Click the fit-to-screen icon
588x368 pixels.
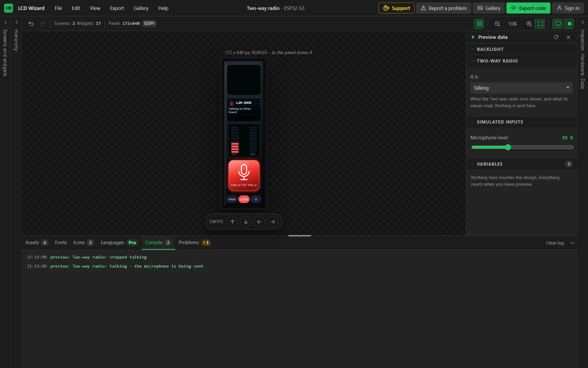[540, 24]
